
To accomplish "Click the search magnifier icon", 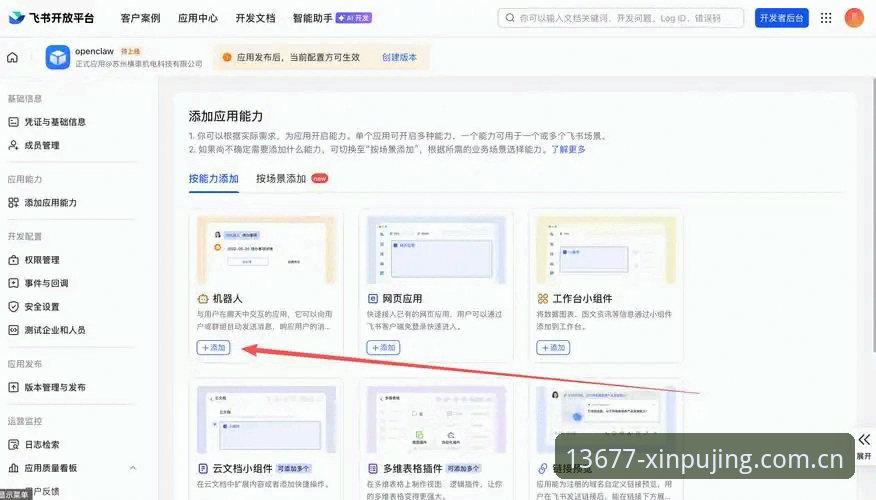I will (x=510, y=18).
